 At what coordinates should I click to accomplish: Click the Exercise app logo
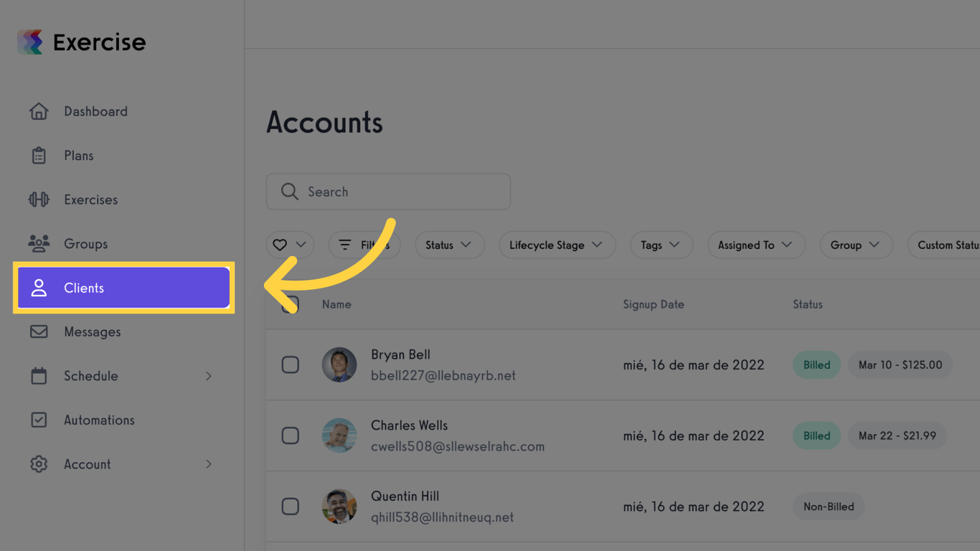pos(29,42)
